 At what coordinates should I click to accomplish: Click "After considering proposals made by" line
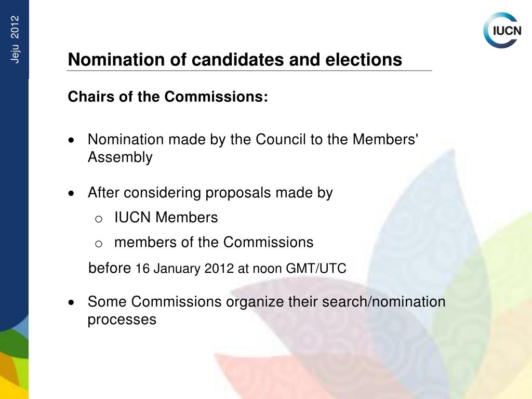click(x=210, y=193)
